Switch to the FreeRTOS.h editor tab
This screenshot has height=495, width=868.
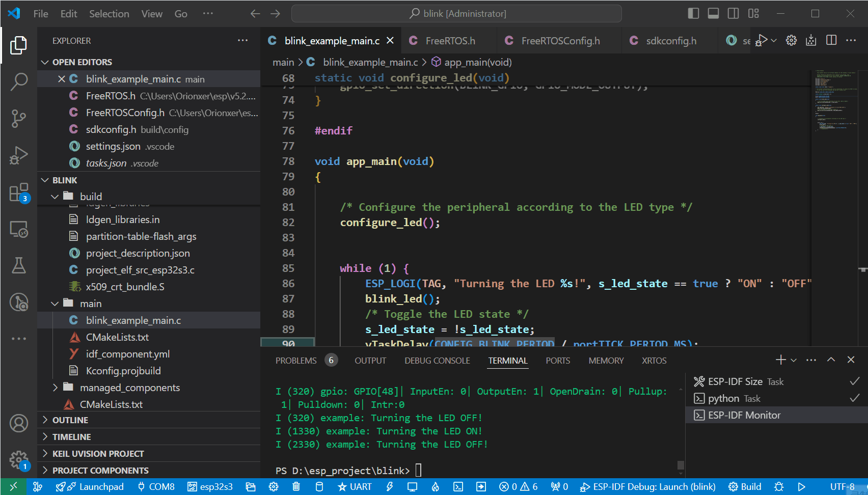(x=448, y=41)
